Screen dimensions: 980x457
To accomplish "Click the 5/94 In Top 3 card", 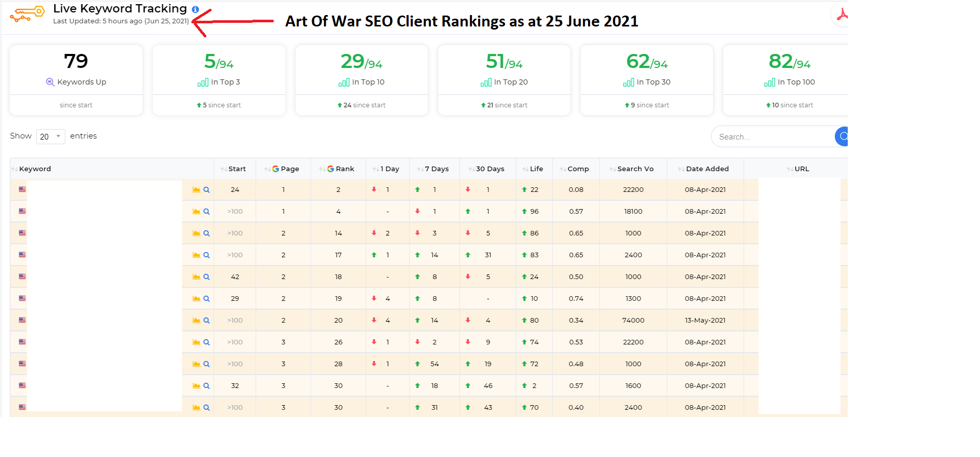I will 219,80.
